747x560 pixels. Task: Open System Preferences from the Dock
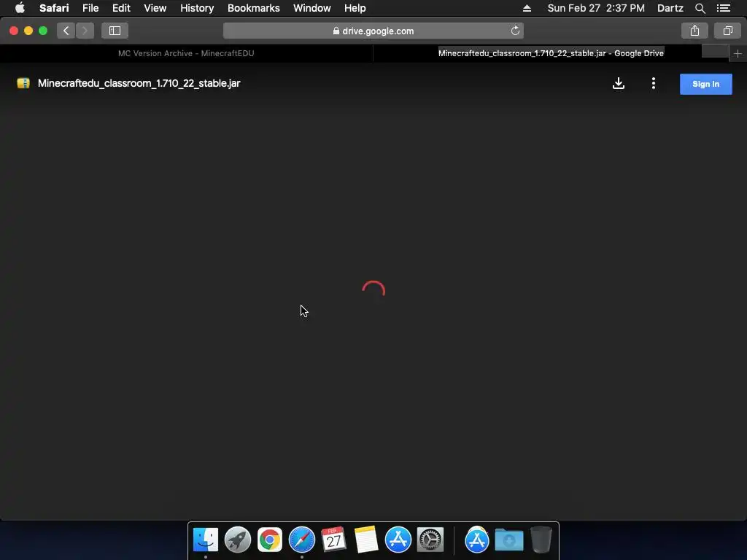point(430,540)
